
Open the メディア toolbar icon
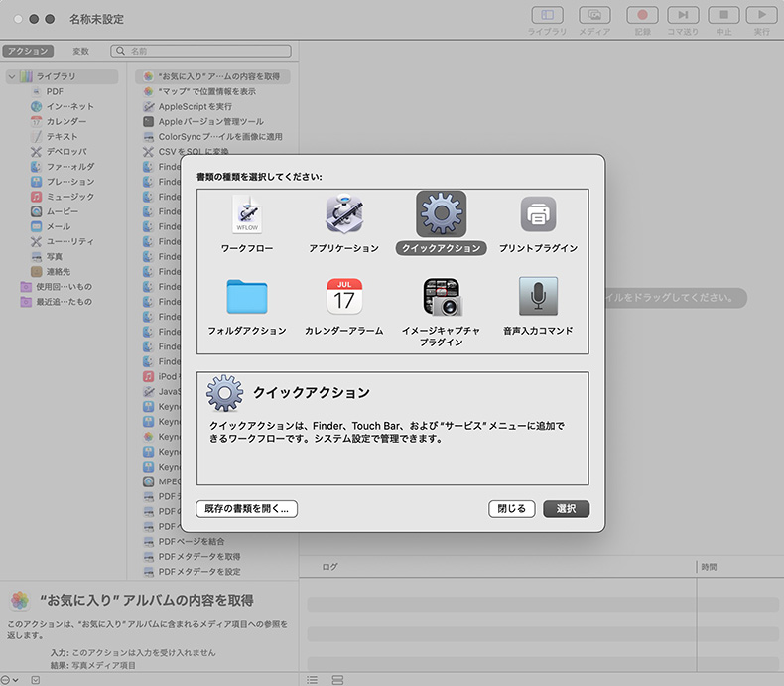pyautogui.click(x=594, y=15)
